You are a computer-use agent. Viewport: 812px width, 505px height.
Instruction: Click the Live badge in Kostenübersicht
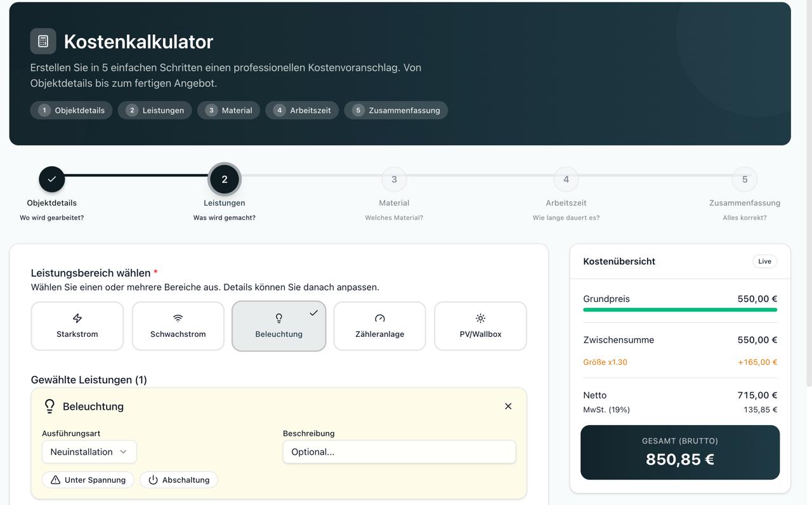tap(764, 261)
